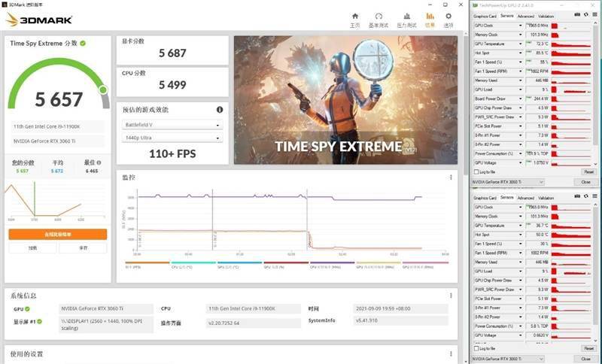
Task: Switch to Graphics Card tab in upper GPU-Z
Action: (485, 16)
